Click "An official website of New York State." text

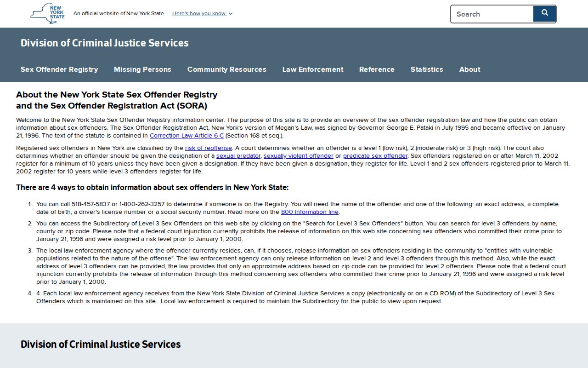tap(119, 13)
